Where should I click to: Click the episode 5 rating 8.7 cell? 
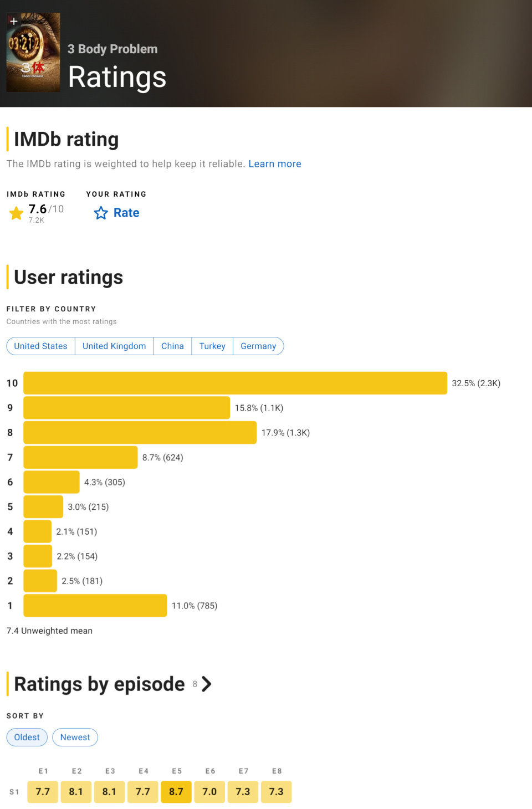(x=176, y=791)
